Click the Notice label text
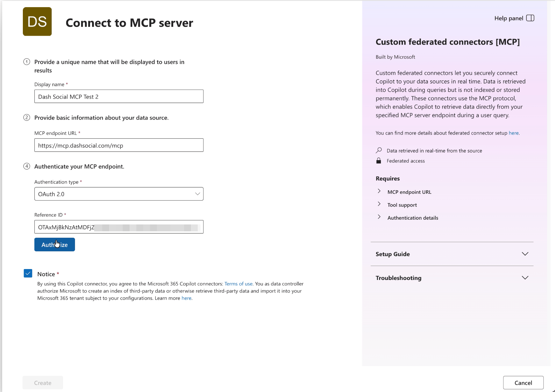Viewport: 555px width, 392px height. (46, 274)
